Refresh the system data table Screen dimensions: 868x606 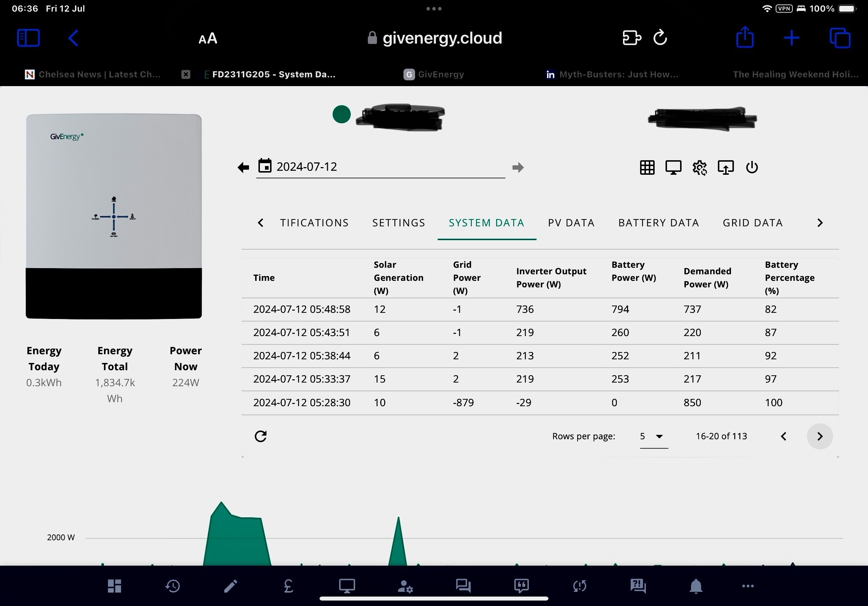[261, 436]
